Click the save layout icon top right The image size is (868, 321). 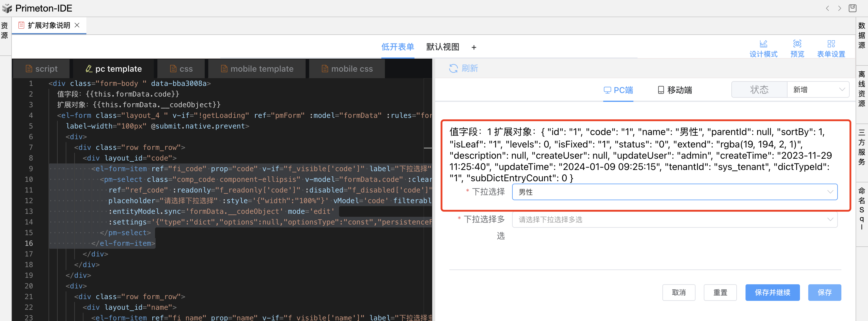[x=852, y=8]
